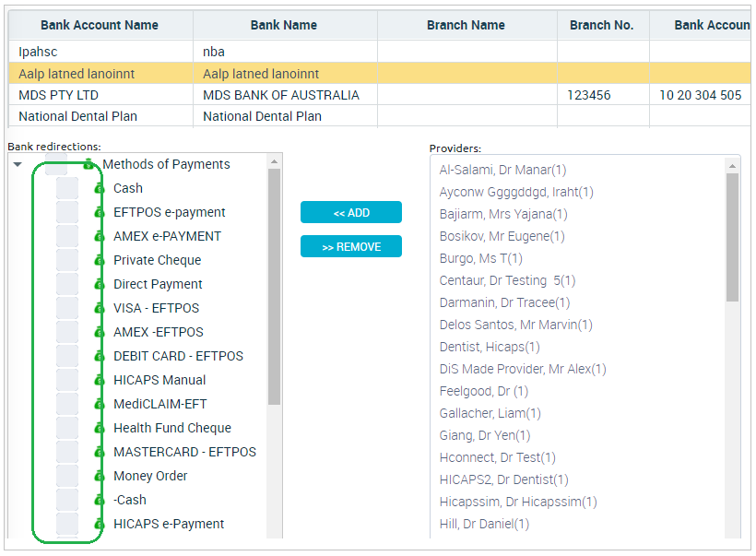Click the money bag icon beside HICAPS Manual

pos(100,380)
